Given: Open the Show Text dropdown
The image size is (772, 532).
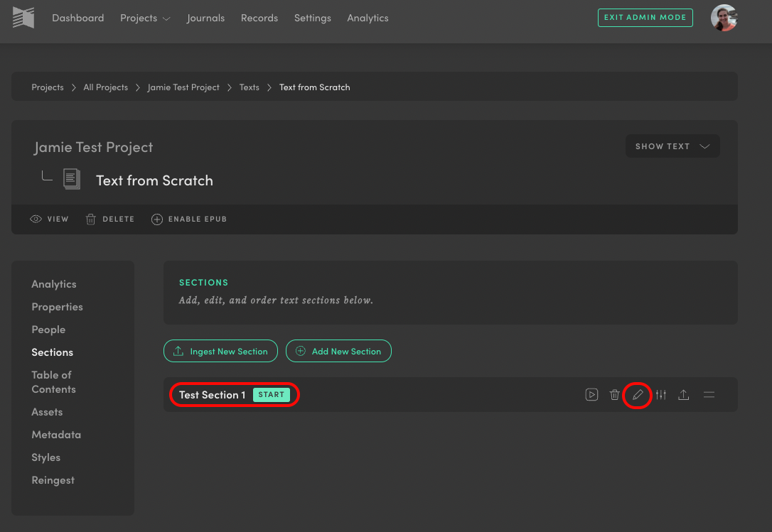Looking at the screenshot, I should click(672, 146).
